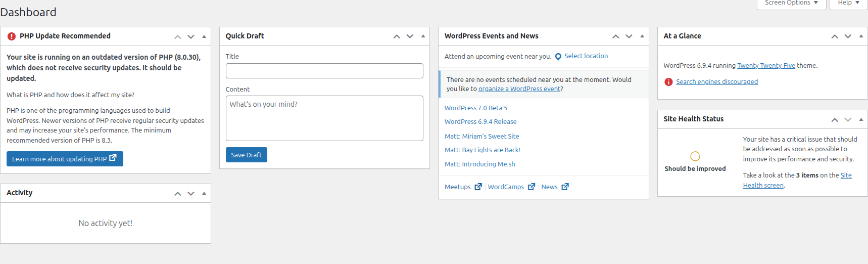Toggle the At a Glance panel collapse arrow
Image resolution: width=868 pixels, height=264 pixels.
861,36
